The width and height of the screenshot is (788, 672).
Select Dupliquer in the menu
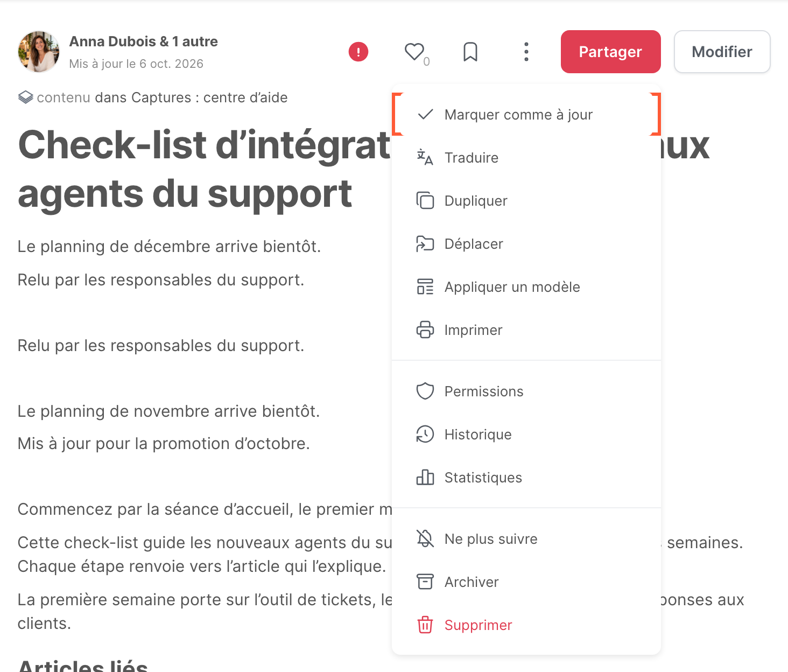526,201
